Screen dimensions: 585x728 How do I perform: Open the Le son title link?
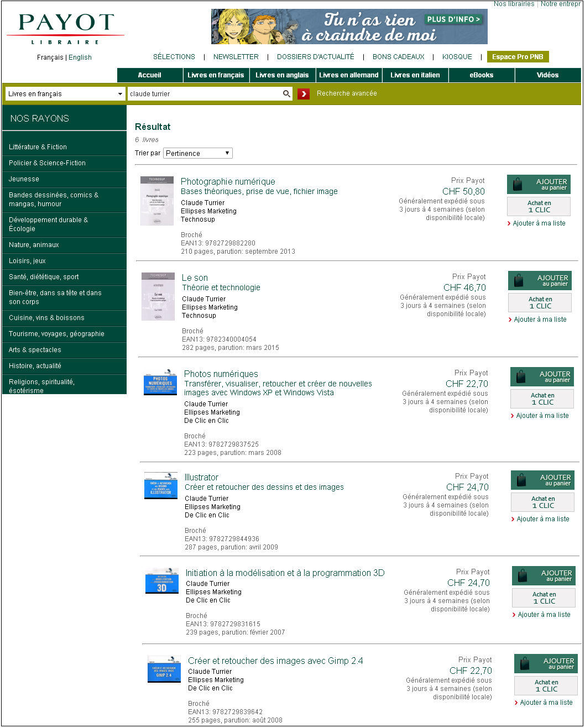coord(195,277)
